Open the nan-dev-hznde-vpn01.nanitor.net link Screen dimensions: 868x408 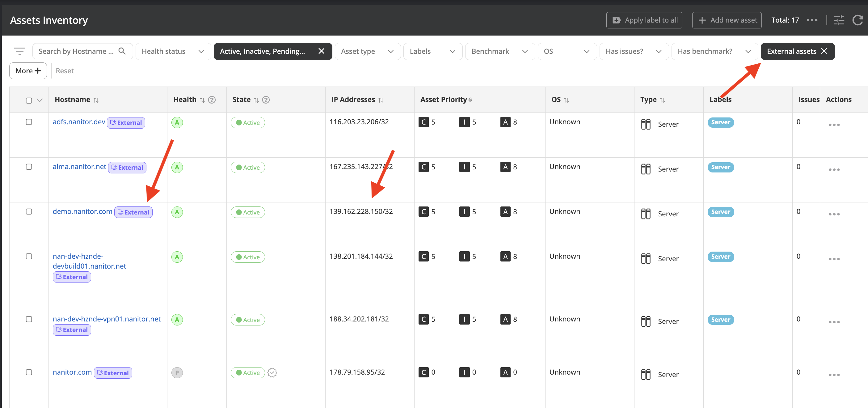point(107,319)
